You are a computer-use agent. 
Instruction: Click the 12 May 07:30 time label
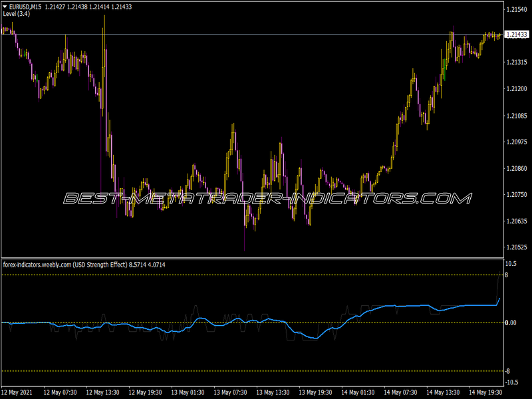[60, 392]
